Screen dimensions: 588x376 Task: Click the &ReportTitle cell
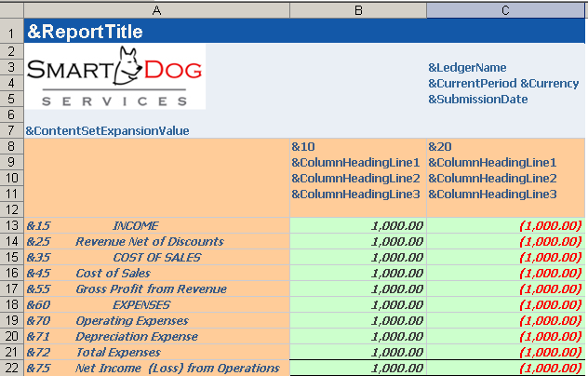tap(156, 32)
